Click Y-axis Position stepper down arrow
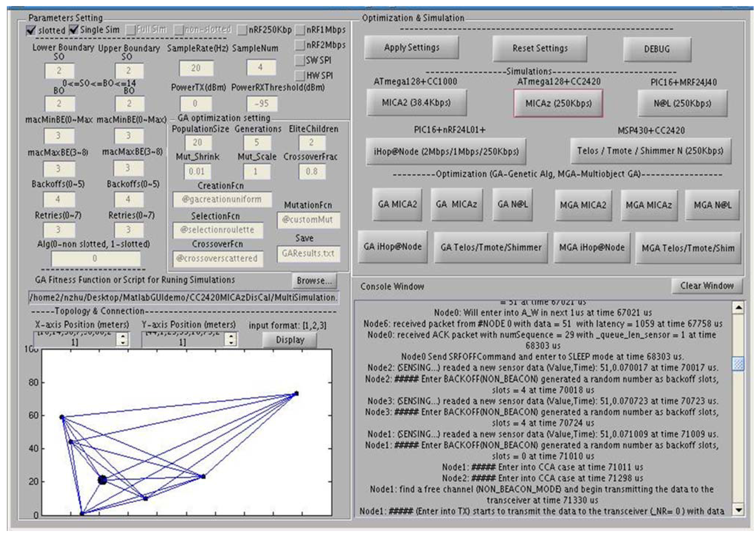The width and height of the screenshot is (756, 537). pyautogui.click(x=231, y=343)
